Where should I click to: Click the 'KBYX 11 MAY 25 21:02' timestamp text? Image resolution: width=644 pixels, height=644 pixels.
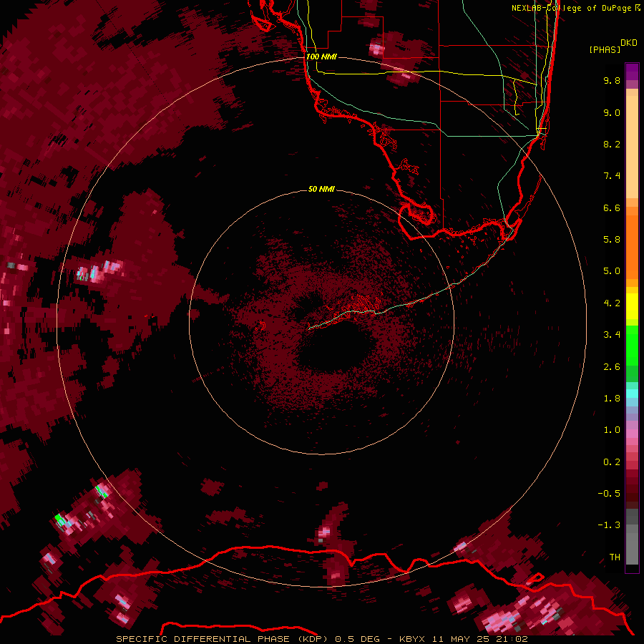(463, 639)
